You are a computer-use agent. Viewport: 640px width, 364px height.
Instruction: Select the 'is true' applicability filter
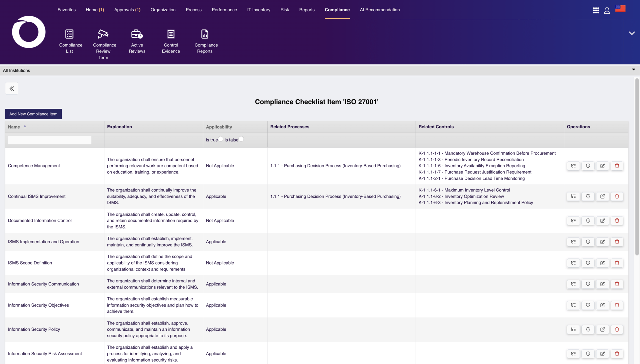[x=221, y=139]
